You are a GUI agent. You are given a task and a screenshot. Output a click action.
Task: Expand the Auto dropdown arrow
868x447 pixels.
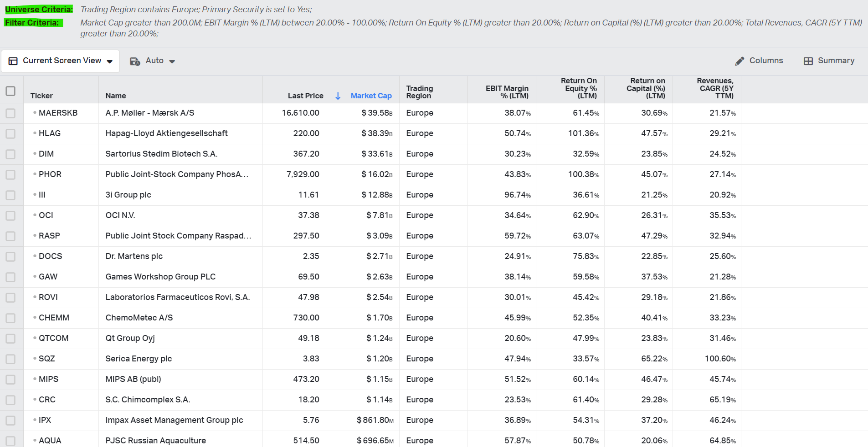pos(172,61)
